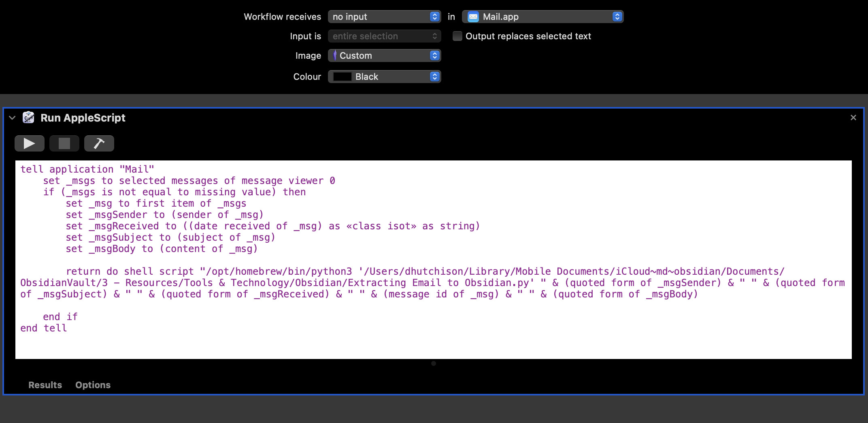Show the Options tab
Screen dimensions: 868x423
[x=93, y=385]
